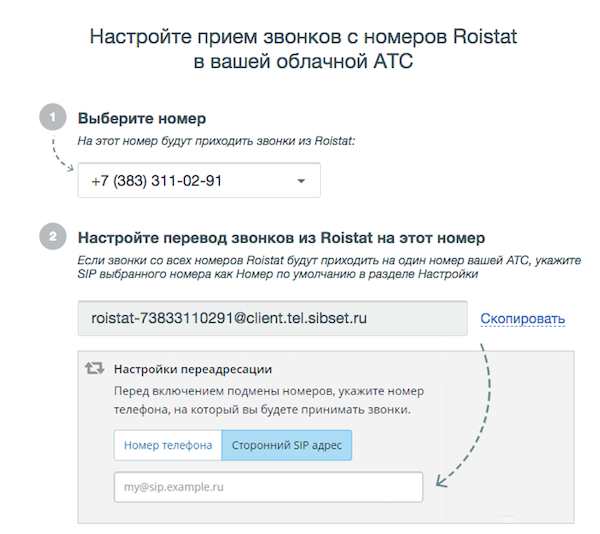The width and height of the screenshot is (600, 534).
Task: Click heading Настройте перевод звонков из Roistat
Action: coord(281,238)
